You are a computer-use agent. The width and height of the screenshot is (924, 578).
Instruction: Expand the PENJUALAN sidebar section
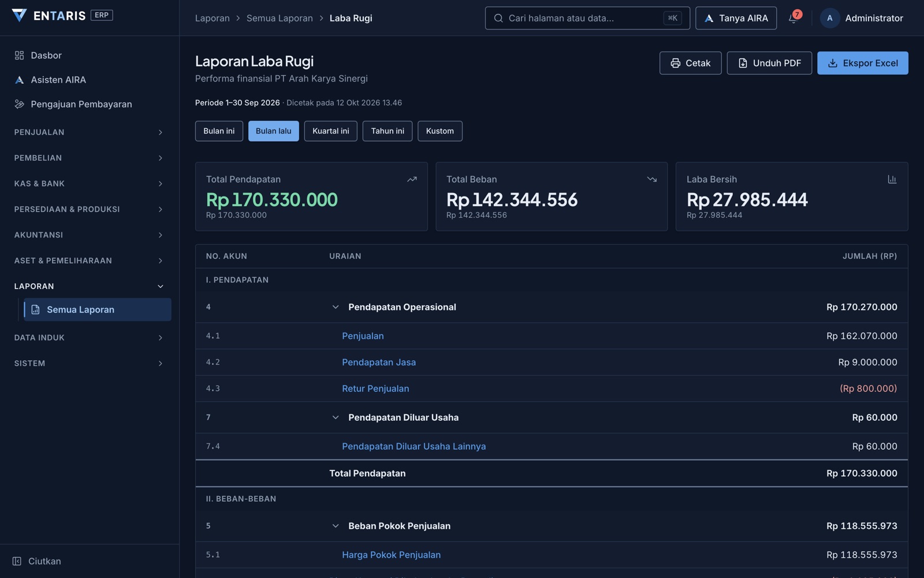tap(90, 132)
